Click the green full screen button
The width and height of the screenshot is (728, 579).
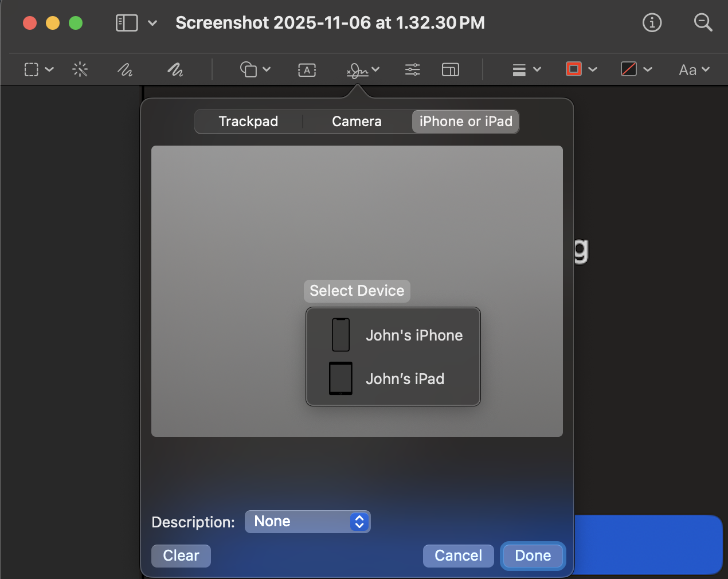[x=76, y=23]
